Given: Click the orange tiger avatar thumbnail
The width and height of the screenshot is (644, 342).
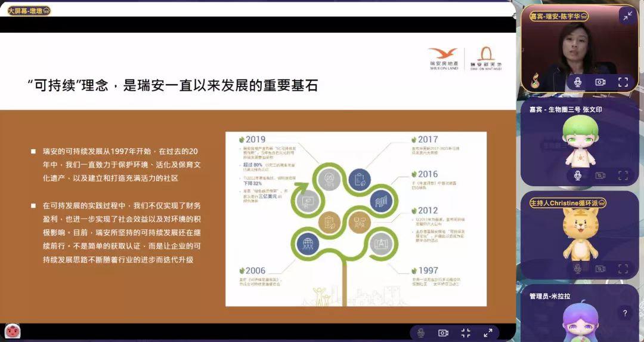Looking at the screenshot, I should 580,235.
